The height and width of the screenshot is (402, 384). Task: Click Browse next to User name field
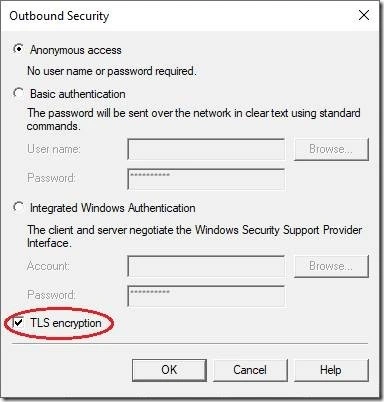tap(331, 149)
